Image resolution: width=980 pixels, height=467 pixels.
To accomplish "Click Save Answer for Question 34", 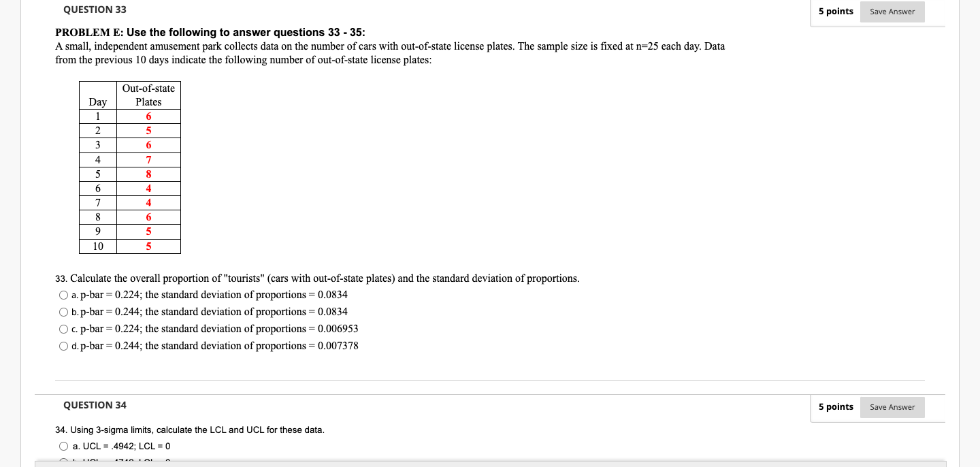I will 892,407.
